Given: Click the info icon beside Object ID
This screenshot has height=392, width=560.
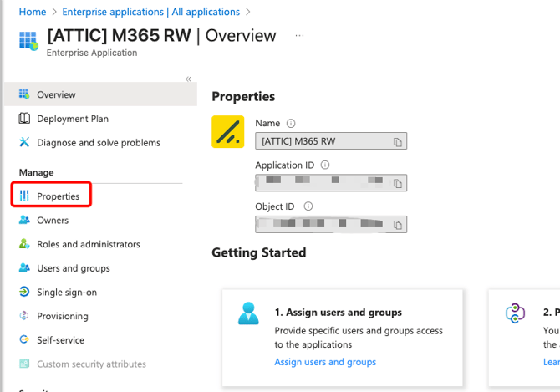Looking at the screenshot, I should pos(308,206).
